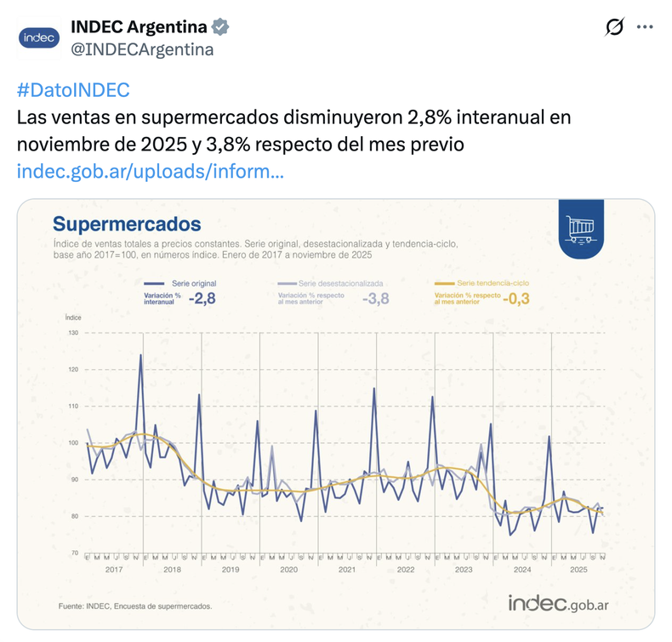Open the Grok icon on the post
The image size is (672, 642).
click(x=613, y=28)
